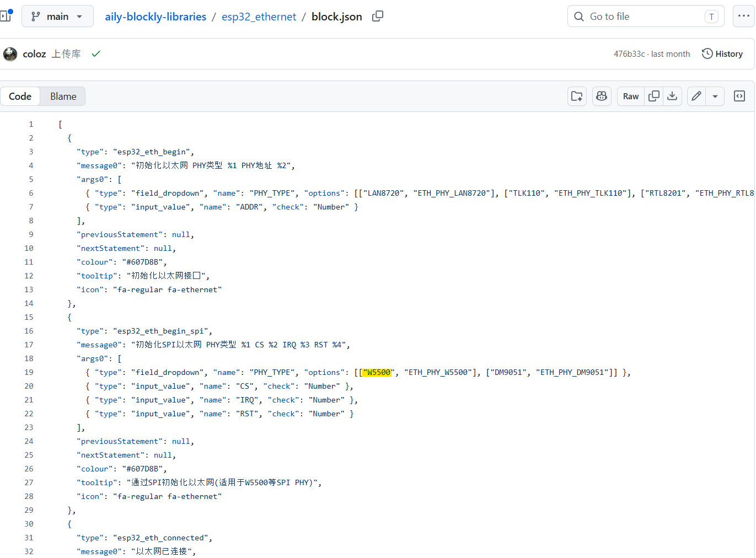Click the Raw button
The height and width of the screenshot is (558, 756).
coord(631,96)
